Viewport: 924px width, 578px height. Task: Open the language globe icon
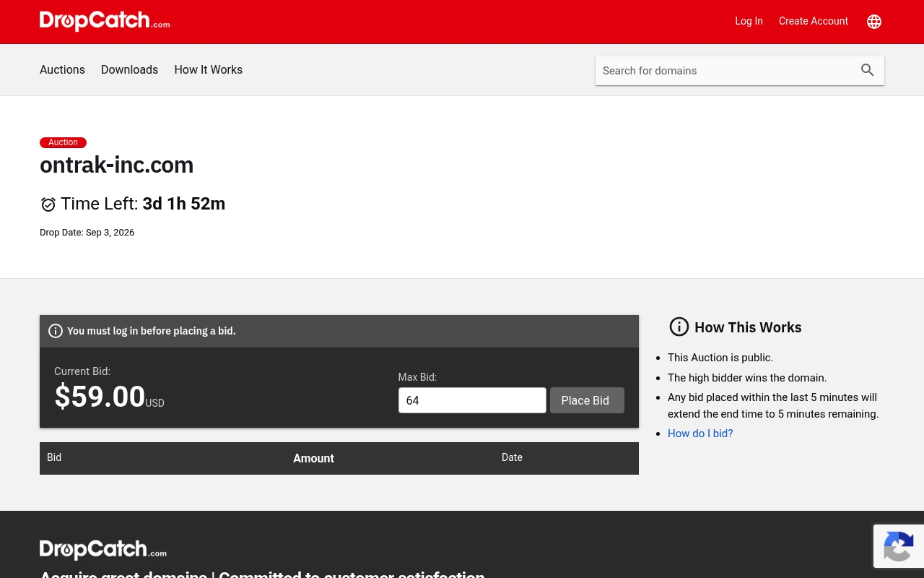(874, 22)
